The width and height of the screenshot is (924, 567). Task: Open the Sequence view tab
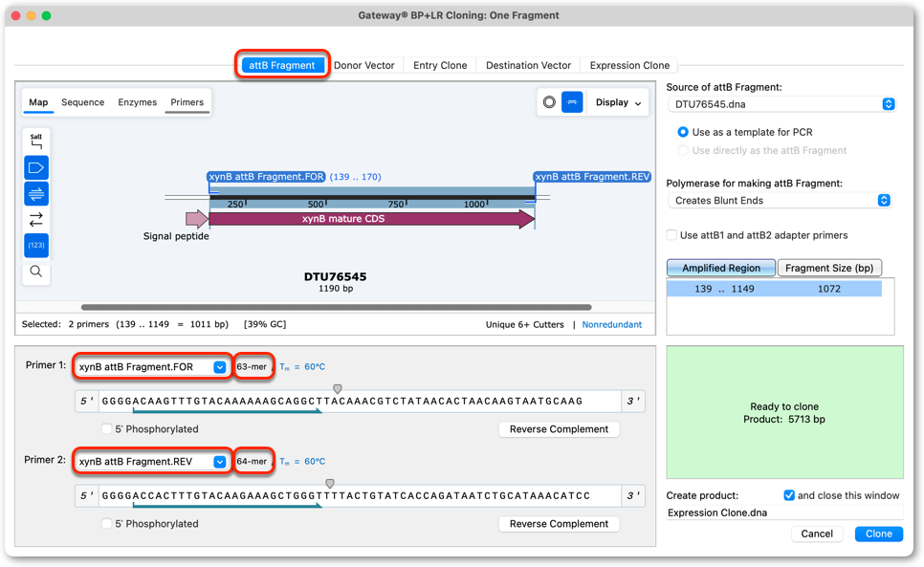coord(82,102)
